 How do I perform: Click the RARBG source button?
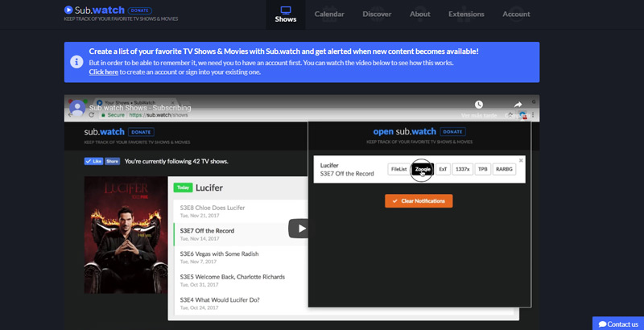click(504, 169)
